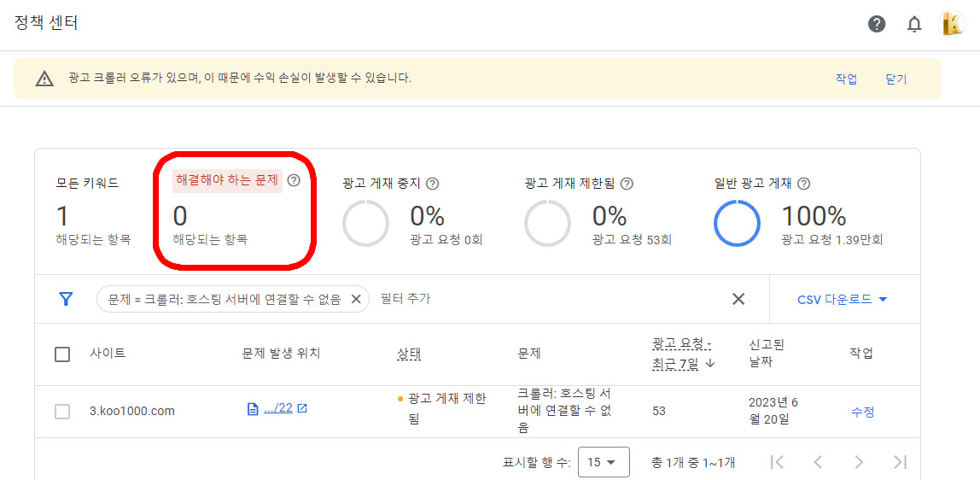Screen dimensions: 980x480
Task: Click the 사이트 column header
Action: click(108, 353)
